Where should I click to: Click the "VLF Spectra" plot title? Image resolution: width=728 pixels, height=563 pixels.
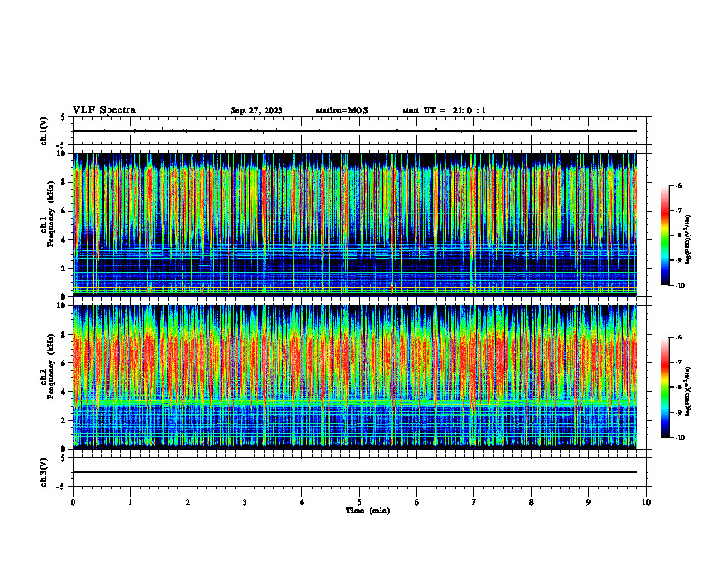pyautogui.click(x=104, y=110)
